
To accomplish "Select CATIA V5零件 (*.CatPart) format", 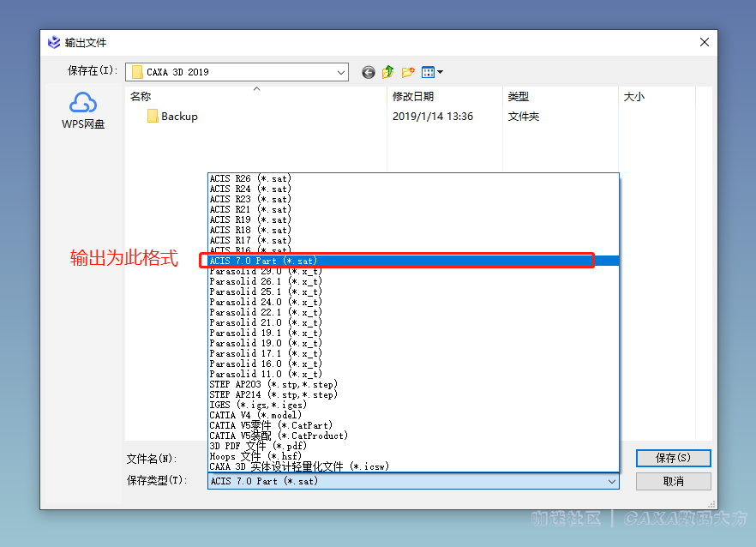I will (x=413, y=425).
